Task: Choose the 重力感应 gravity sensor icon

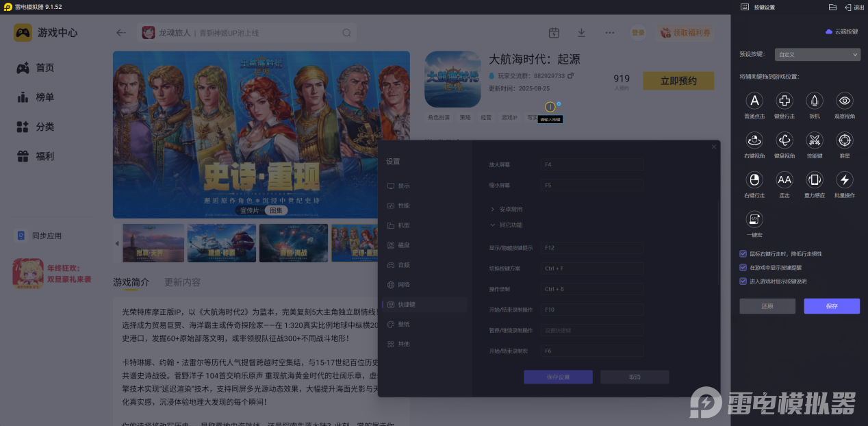Action: click(x=815, y=179)
